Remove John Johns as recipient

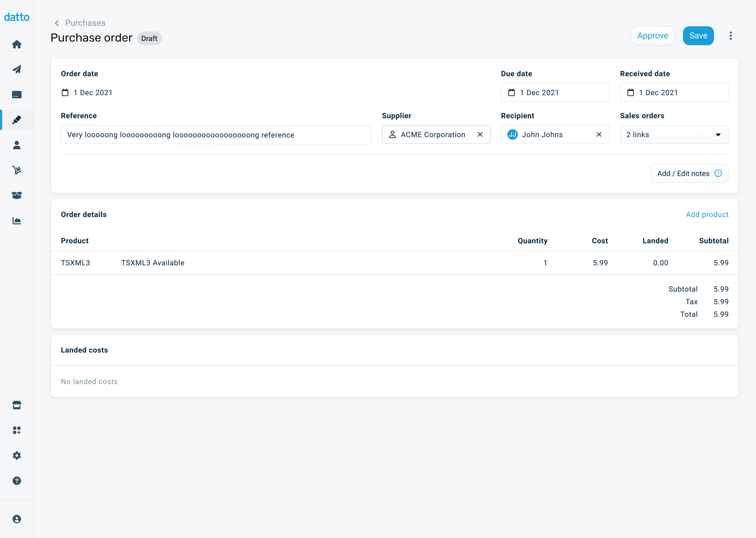(599, 134)
